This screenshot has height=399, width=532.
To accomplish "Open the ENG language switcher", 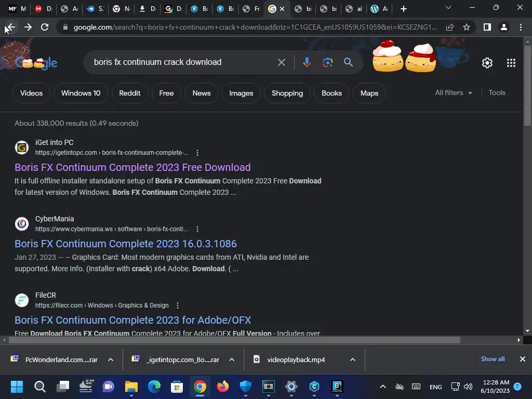I will (436, 387).
